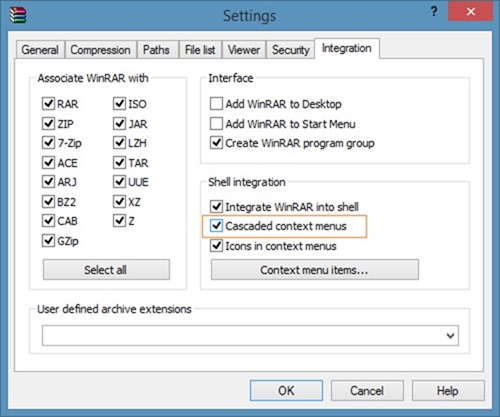Screen dimensions: 500x417
Task: Click the WinRAR icon in title bar
Action: point(18,15)
